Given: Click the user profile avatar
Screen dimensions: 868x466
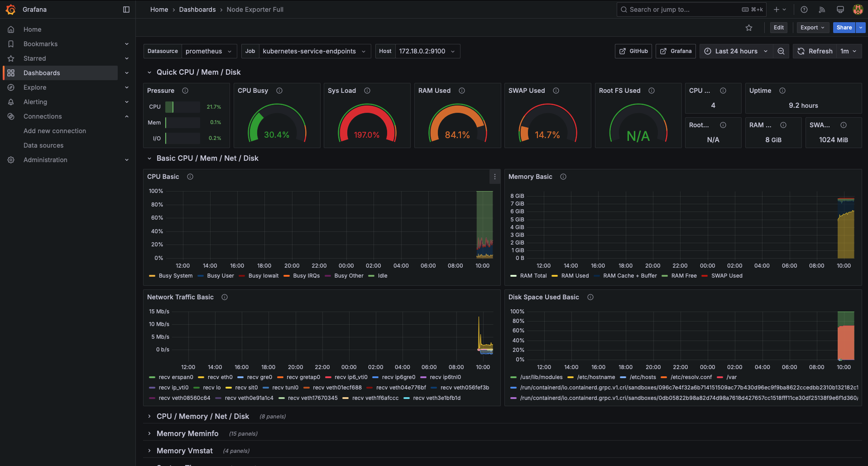Looking at the screenshot, I should click(858, 10).
